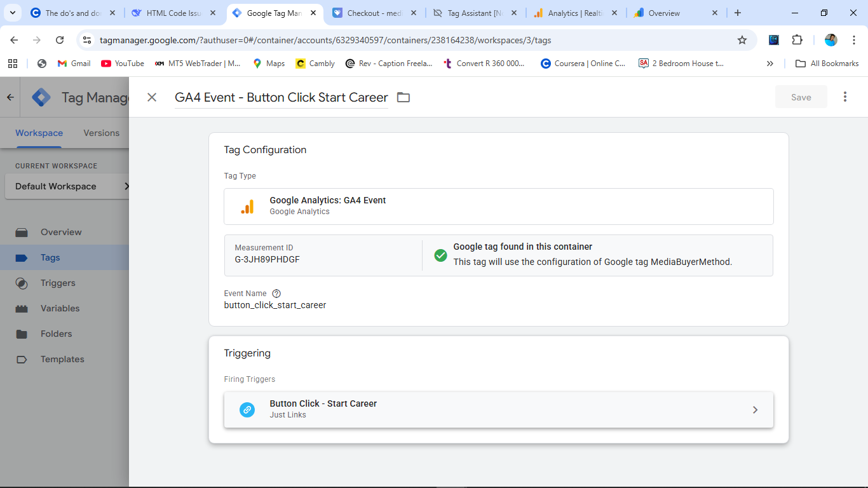Open the Cambly bookmark
This screenshot has height=488, width=868.
point(315,64)
